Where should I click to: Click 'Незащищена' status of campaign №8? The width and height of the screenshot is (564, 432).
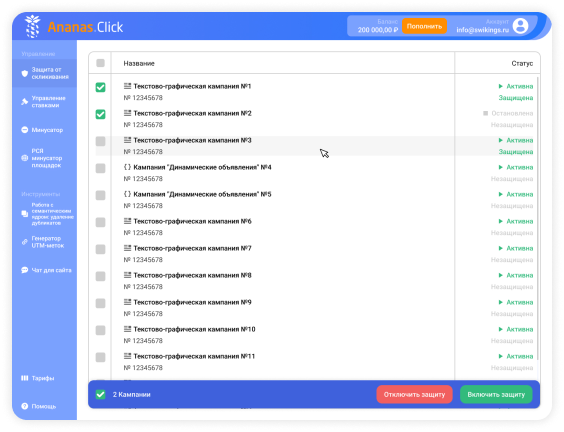[x=512, y=287]
